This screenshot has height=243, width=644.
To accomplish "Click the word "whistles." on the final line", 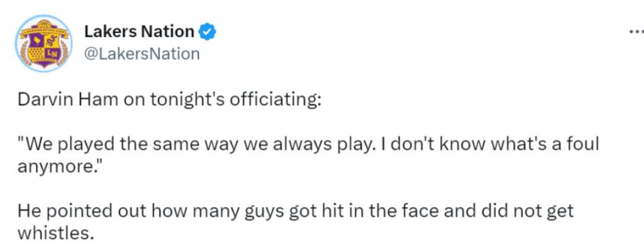I will tap(53, 234).
